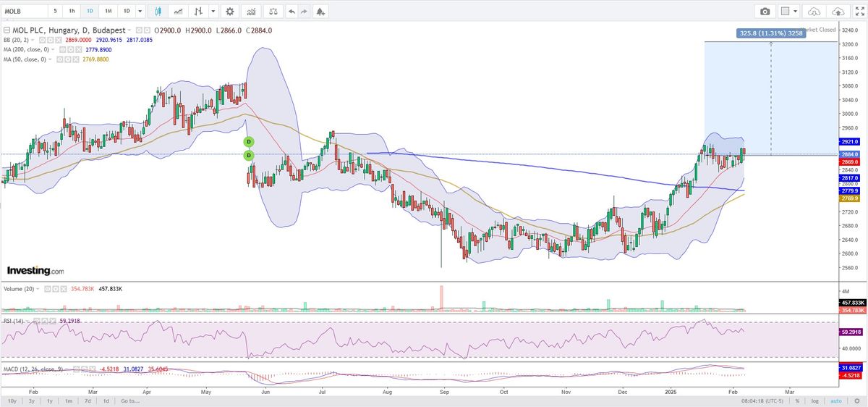868x407 pixels.
Task: Open MOL PLC title dropdown
Action: pos(129,30)
